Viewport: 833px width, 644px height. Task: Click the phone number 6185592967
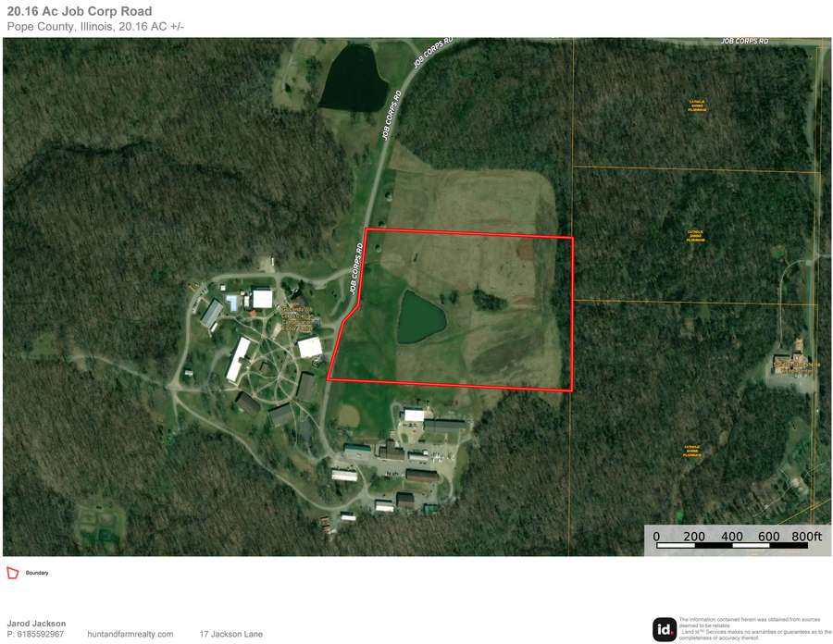click(41, 634)
